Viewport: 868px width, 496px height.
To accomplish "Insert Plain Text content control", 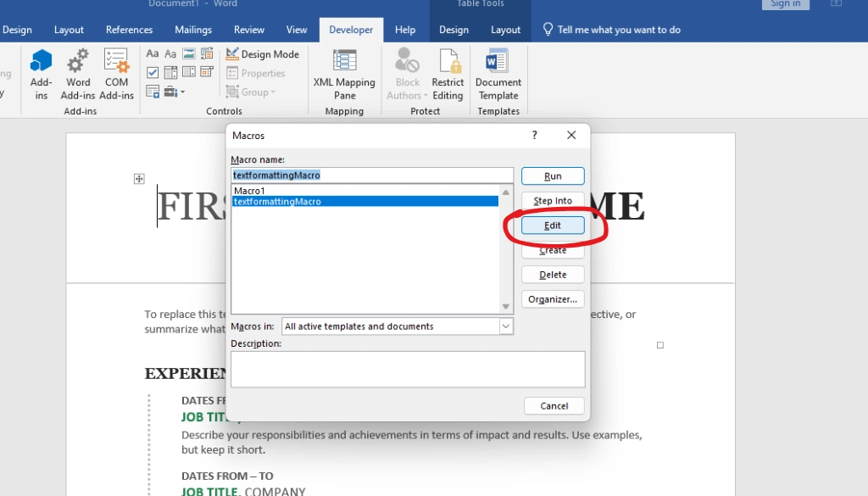I will coord(170,53).
